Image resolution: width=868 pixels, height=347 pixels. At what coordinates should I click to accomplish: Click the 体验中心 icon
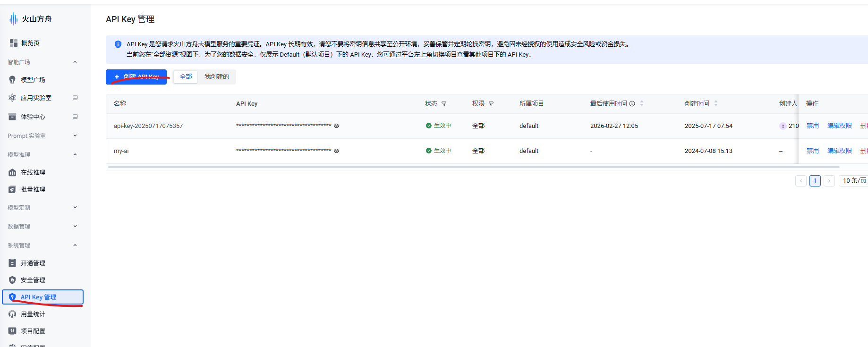coord(12,117)
